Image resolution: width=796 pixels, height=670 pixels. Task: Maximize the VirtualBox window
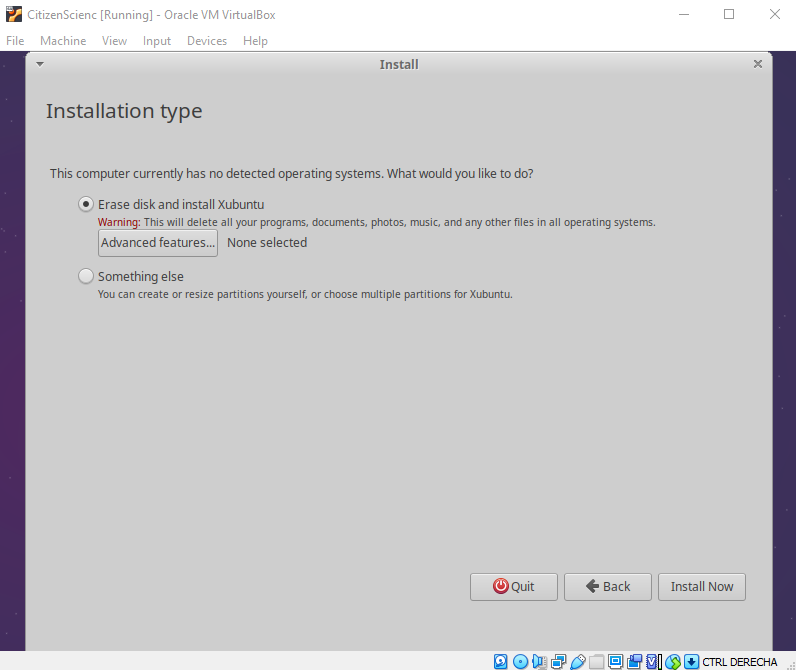click(x=729, y=14)
